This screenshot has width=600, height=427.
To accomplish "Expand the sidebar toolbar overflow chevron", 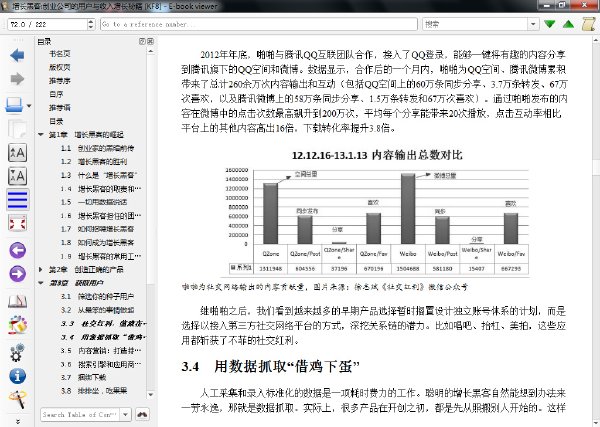I will click(18, 421).
